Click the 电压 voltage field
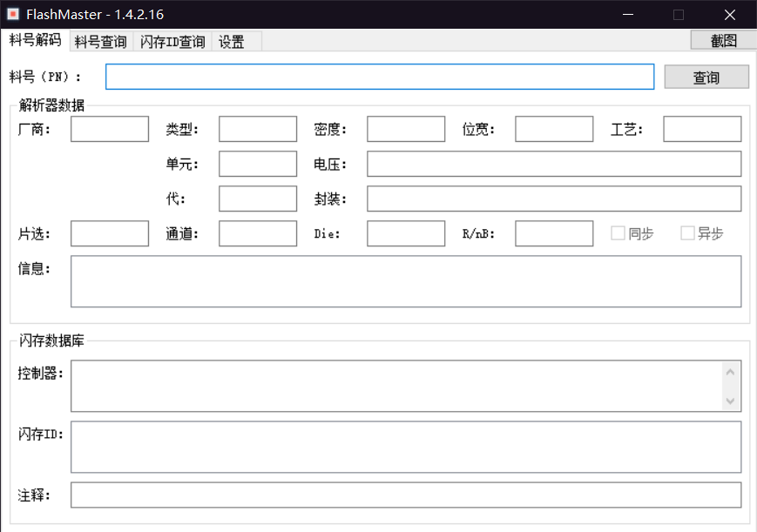The height and width of the screenshot is (532, 757). [x=554, y=164]
